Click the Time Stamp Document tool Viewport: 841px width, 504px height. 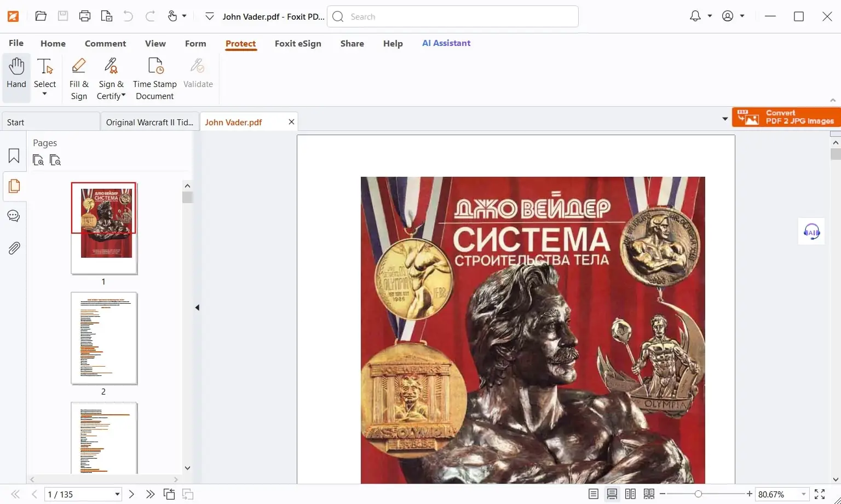[x=155, y=79]
